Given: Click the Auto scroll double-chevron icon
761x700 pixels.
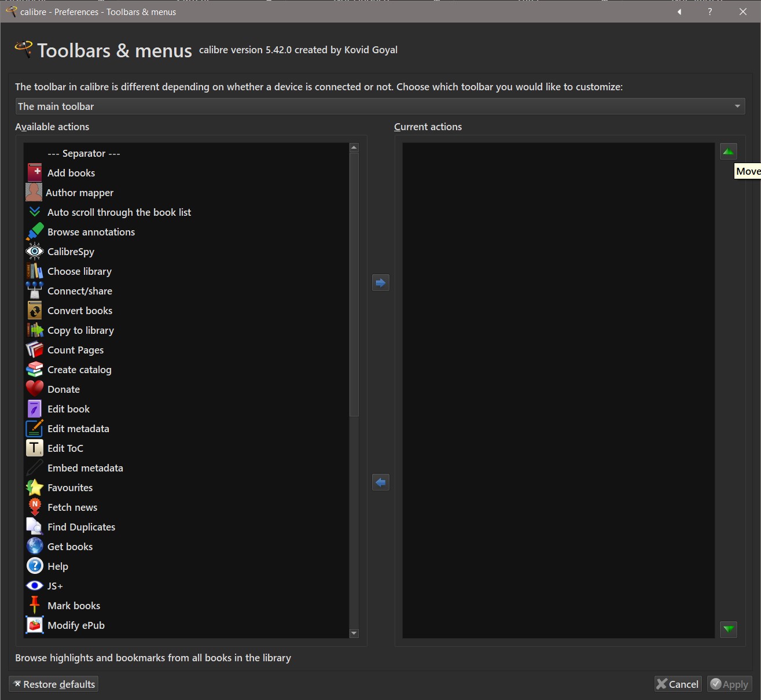Looking at the screenshot, I should (x=35, y=212).
